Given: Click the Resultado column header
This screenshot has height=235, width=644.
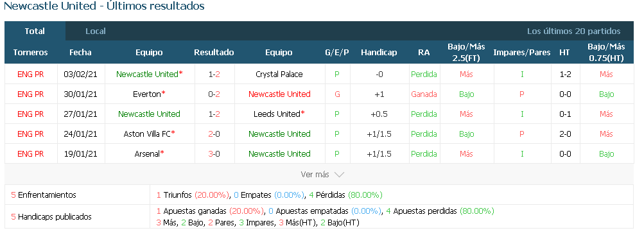Looking at the screenshot, I should click(x=214, y=53).
